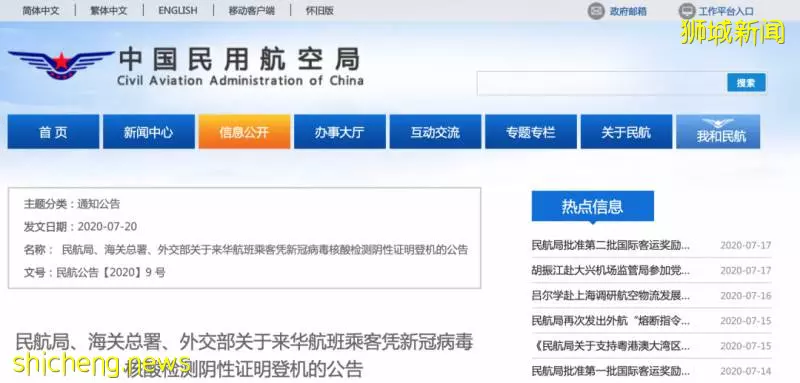Click the work platform entrance icon
Viewport: 800px width, 383px height.
coord(687,11)
